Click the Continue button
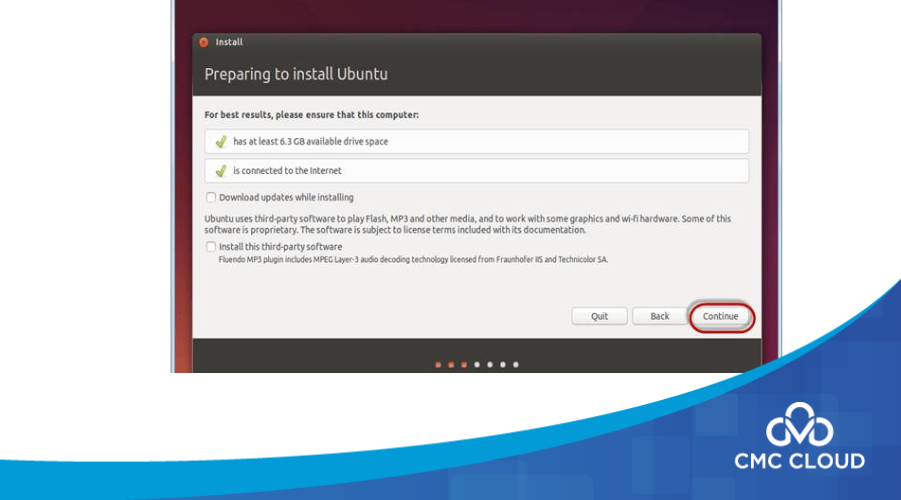Screen dimensions: 901x500 tap(720, 316)
